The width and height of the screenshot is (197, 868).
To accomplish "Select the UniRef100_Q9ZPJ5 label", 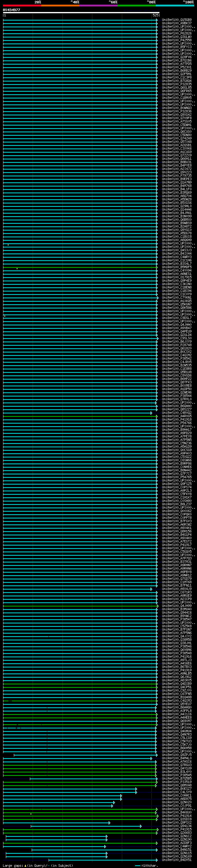I will pyautogui.click(x=177, y=755).
